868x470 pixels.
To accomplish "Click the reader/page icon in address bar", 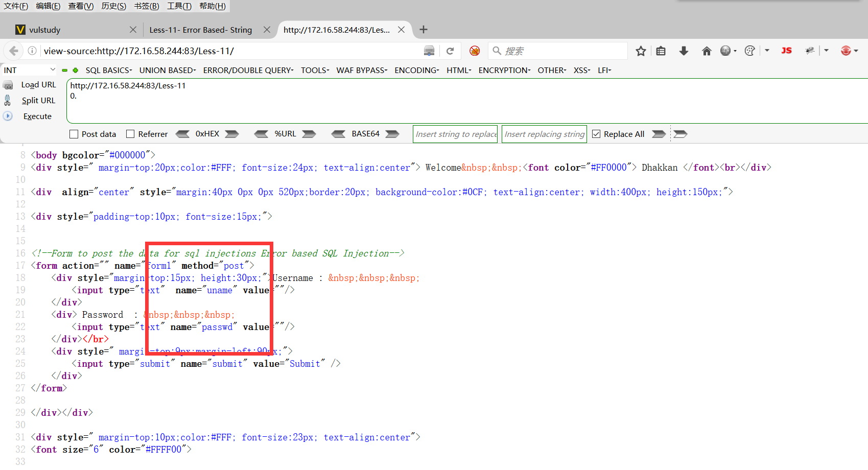I will tap(429, 51).
